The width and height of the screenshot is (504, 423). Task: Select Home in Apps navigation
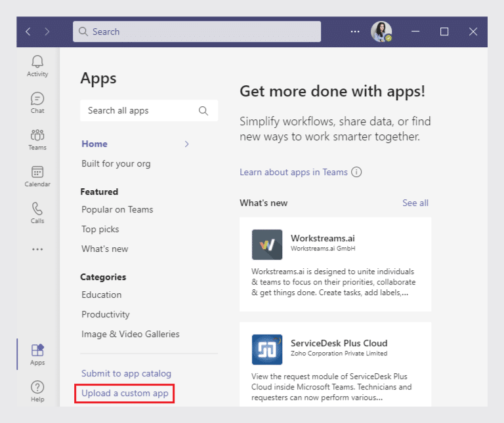tap(94, 144)
